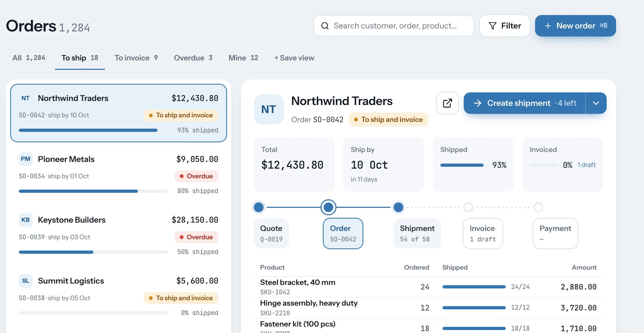Viewport: 644px width, 333px height.
Task: Click To ship and invoice badge in header
Action: point(388,120)
